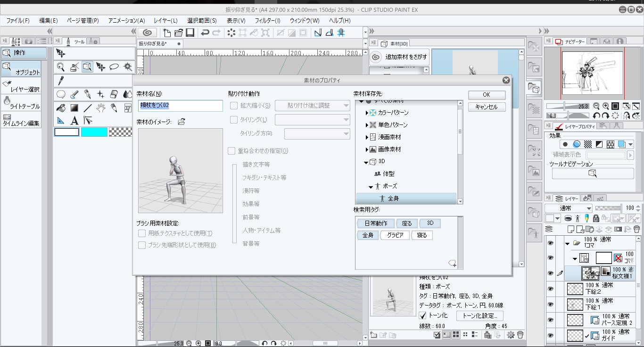Open the 通常 blend mode dropdown
Screen dimensions: 644x347
click(x=569, y=208)
